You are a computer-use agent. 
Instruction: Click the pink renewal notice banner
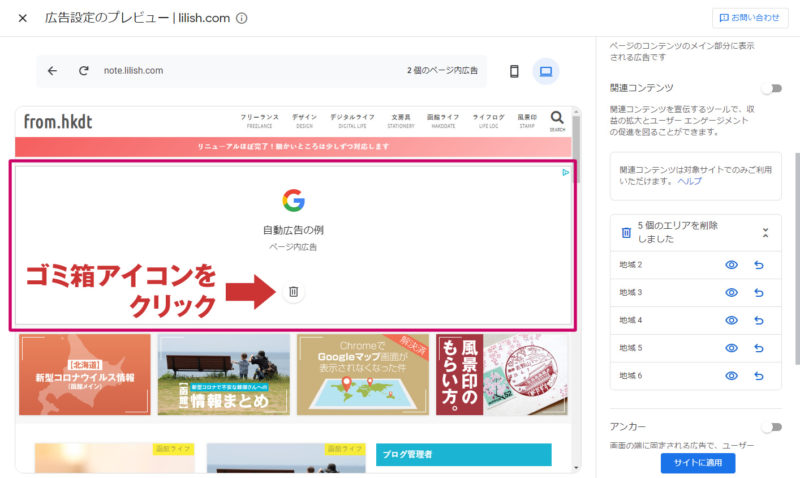point(293,147)
